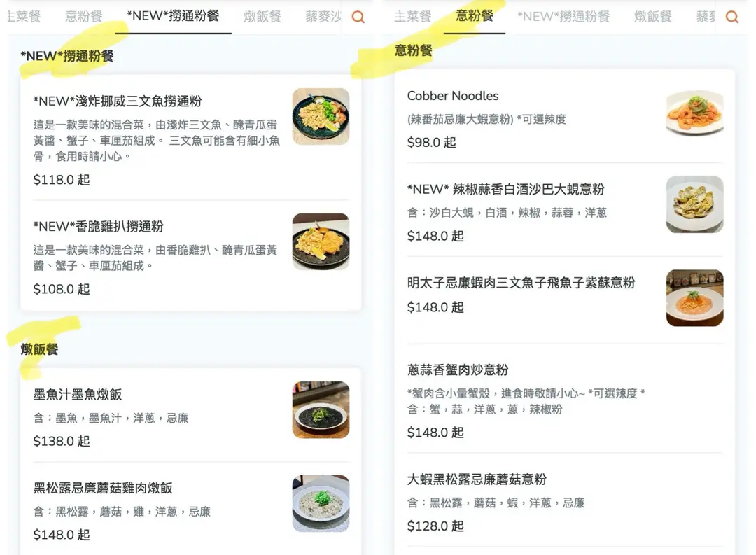Select *NEW*香脆雞扒撈通粉 item title
Screen dimensions: 756x555
pyautogui.click(x=99, y=226)
